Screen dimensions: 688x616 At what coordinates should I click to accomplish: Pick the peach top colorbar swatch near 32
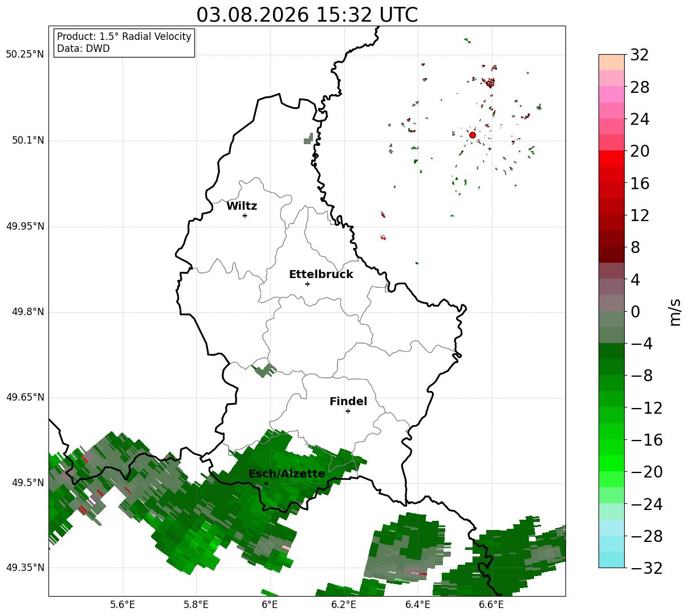coord(612,62)
